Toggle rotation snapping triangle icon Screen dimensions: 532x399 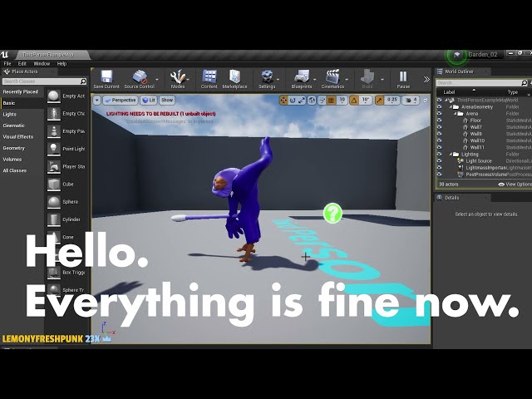(x=354, y=100)
